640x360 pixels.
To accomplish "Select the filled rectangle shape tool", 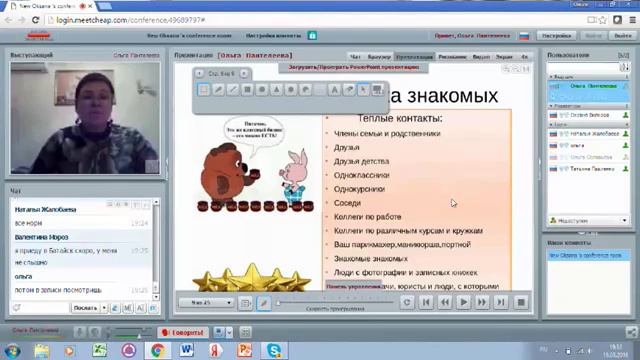I will coord(247,89).
